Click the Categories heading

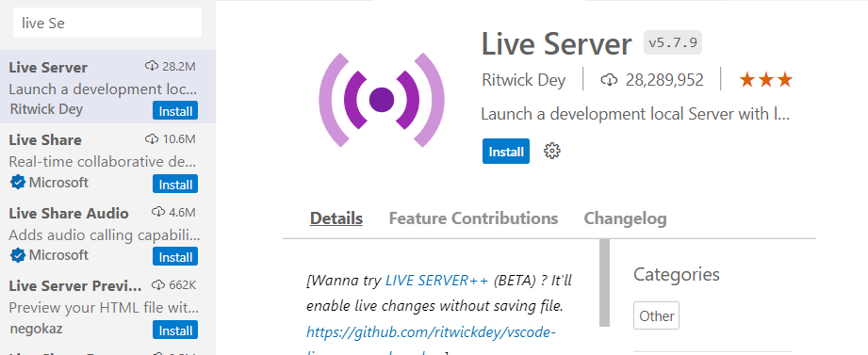point(677,274)
